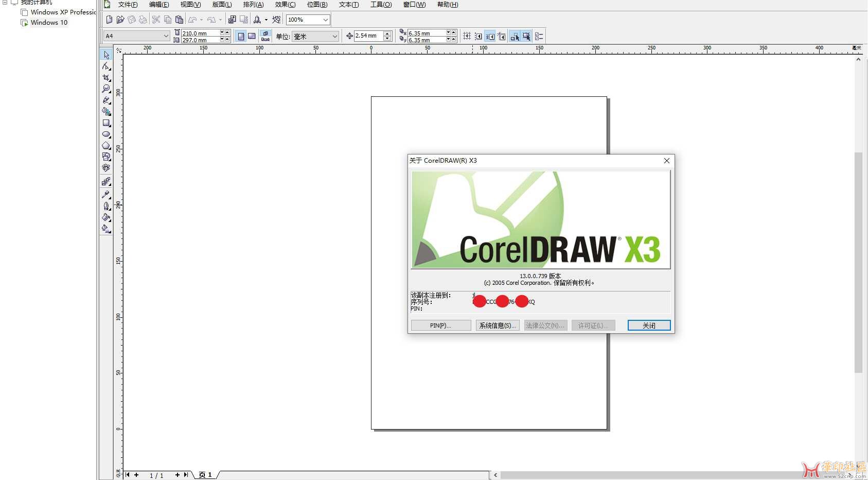The image size is (868, 480).
Task: Open the Options icon on property bar
Action: (x=539, y=36)
